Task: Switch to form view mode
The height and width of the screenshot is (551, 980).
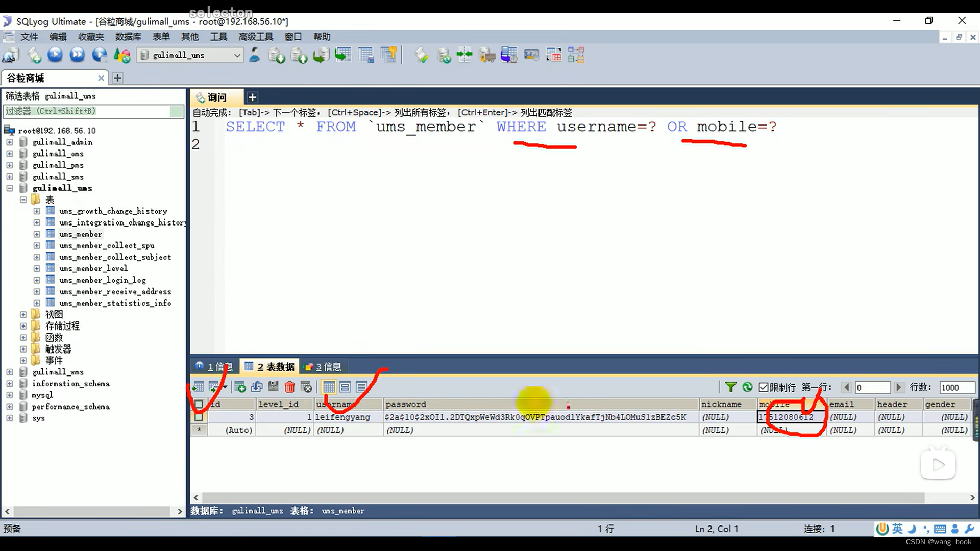Action: pos(345,387)
